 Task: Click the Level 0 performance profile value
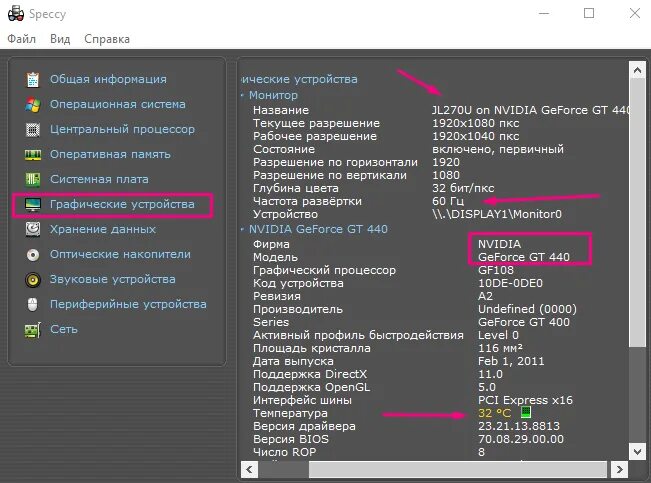coord(498,335)
